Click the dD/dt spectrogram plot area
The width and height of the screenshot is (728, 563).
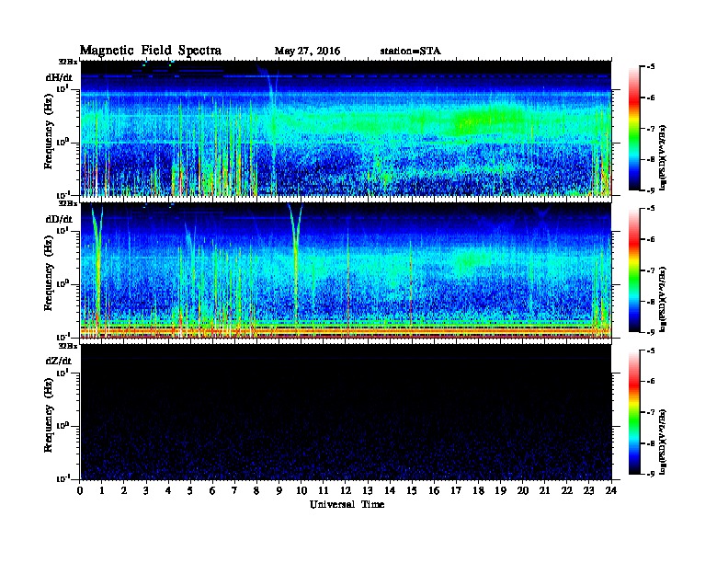[346, 270]
